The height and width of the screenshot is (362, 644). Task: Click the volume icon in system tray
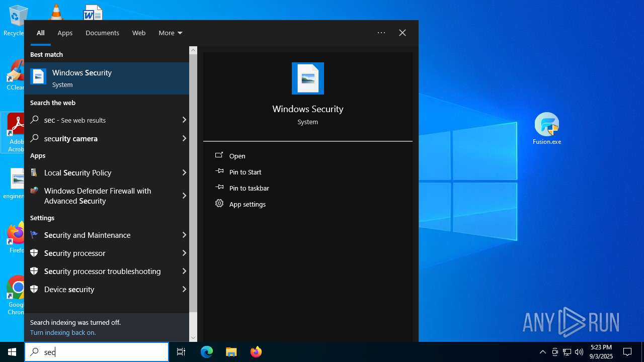pyautogui.click(x=579, y=352)
